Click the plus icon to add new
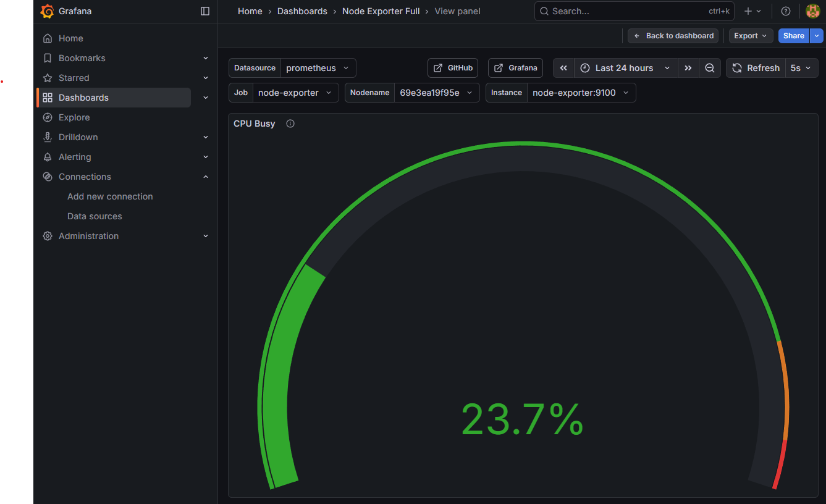Image resolution: width=826 pixels, height=504 pixels. [x=749, y=11]
